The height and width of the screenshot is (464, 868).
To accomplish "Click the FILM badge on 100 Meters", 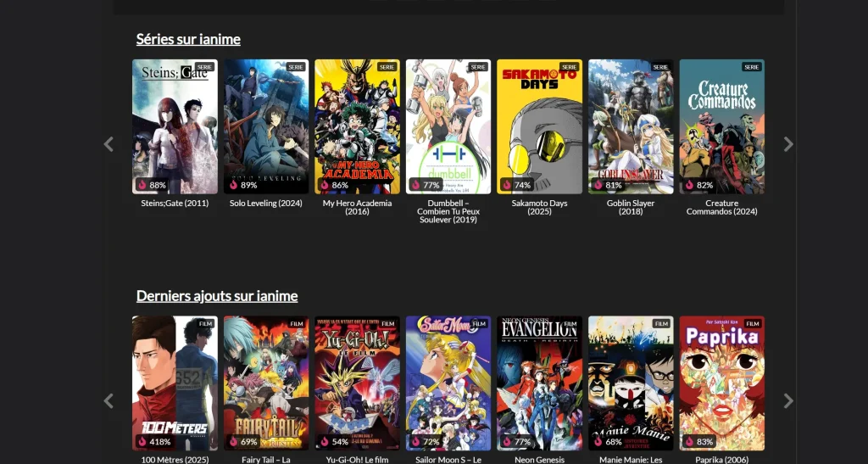I will [x=205, y=323].
